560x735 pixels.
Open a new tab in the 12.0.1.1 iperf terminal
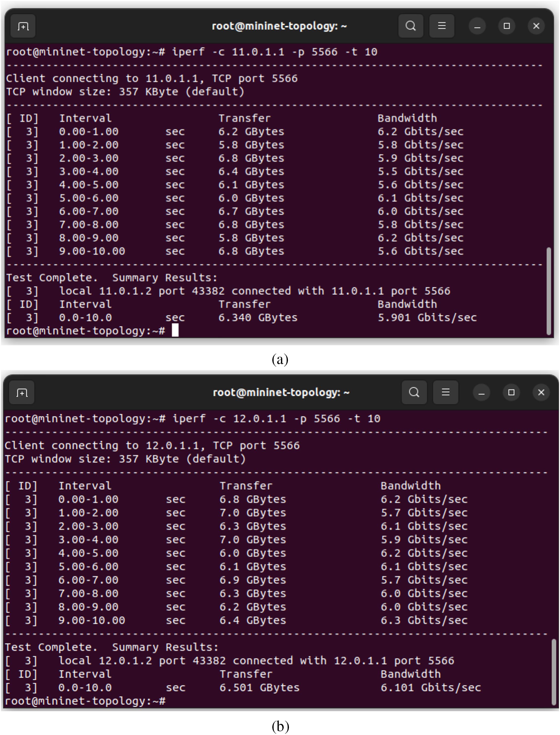coord(22,393)
